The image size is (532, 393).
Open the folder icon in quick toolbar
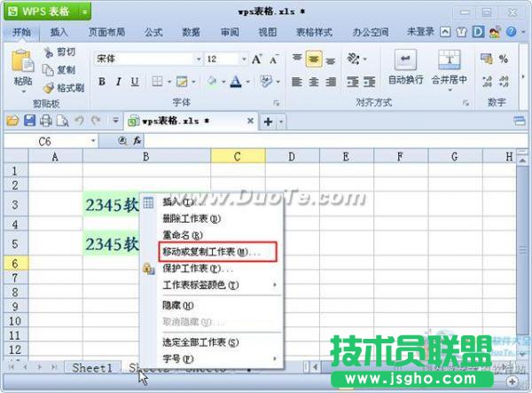12,121
